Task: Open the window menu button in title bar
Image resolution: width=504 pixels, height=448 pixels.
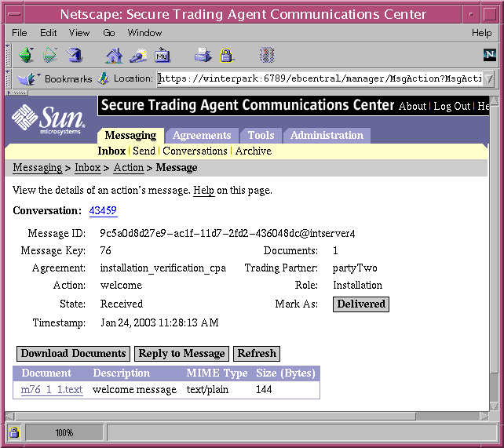Action: point(14,14)
